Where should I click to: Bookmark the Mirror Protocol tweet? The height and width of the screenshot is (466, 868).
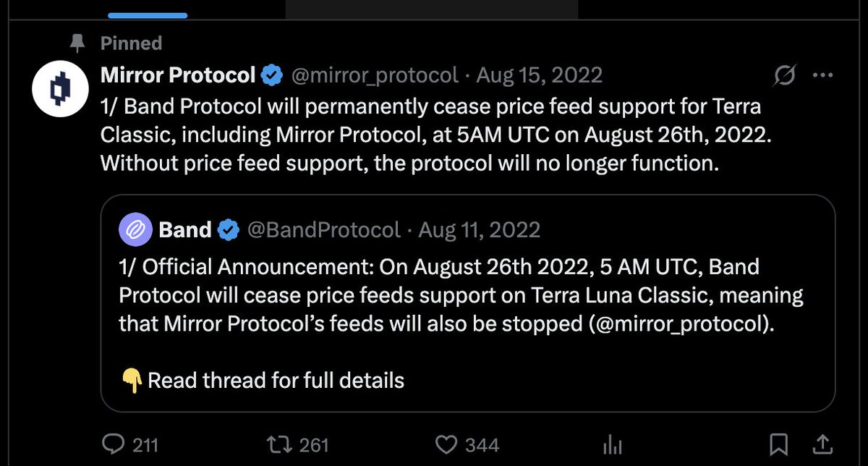[x=778, y=444]
